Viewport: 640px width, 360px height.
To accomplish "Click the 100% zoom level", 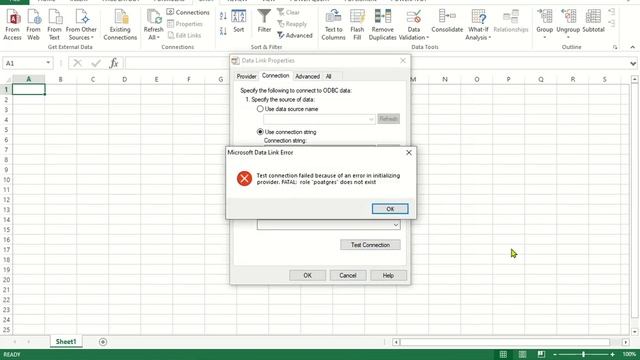I will [x=629, y=354].
